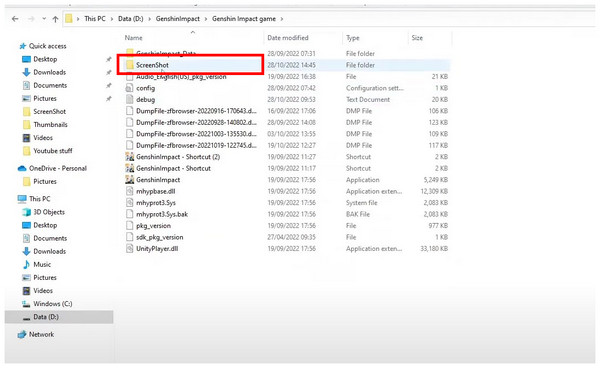Click GenshinImpact breadcrumb segment
The width and height of the screenshot is (600, 368).
pyautogui.click(x=178, y=19)
